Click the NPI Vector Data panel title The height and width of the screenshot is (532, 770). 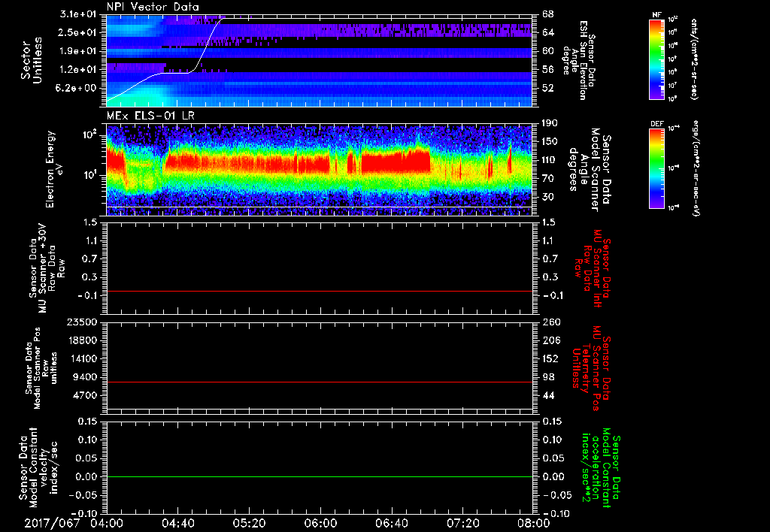tap(153, 7)
